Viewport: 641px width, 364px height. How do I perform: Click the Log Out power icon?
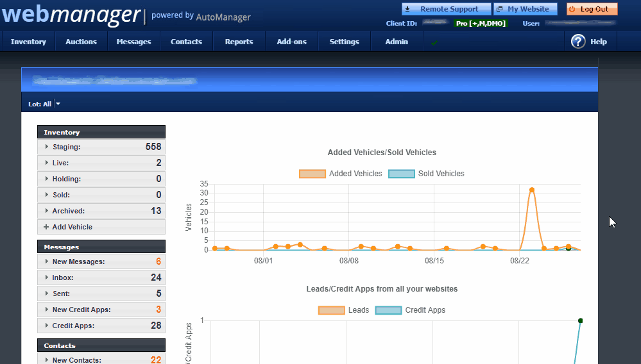572,9
